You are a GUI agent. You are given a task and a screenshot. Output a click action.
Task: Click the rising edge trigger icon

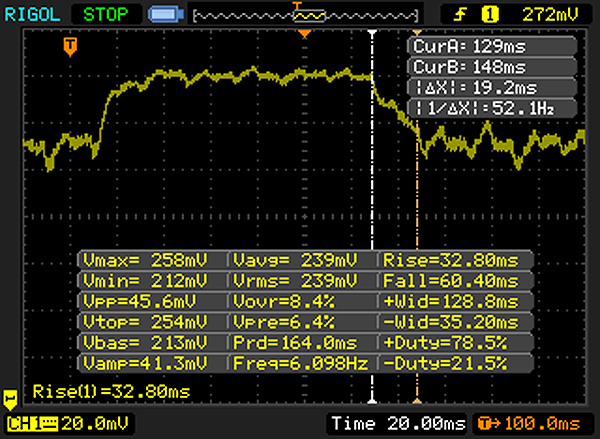[x=460, y=15]
